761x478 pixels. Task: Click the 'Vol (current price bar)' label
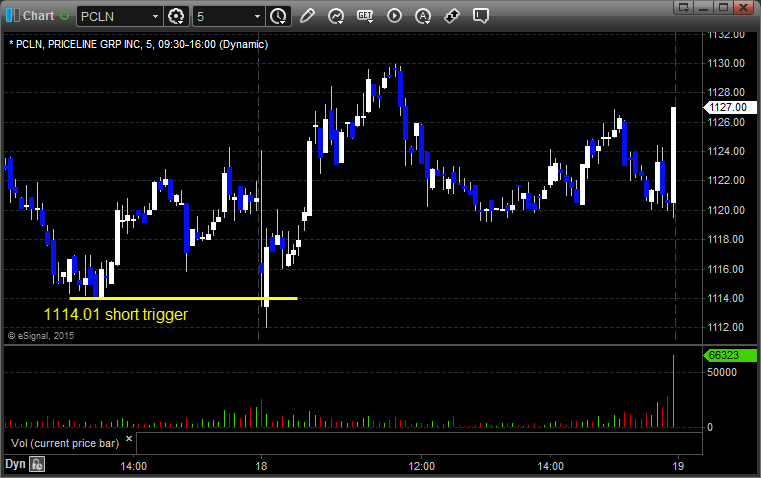pyautogui.click(x=65, y=443)
